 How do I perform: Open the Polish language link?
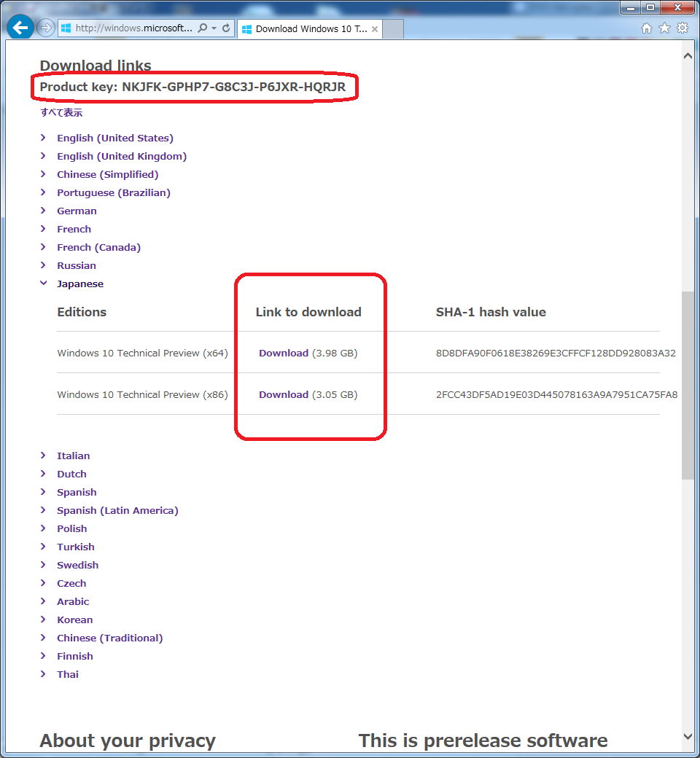pos(71,528)
